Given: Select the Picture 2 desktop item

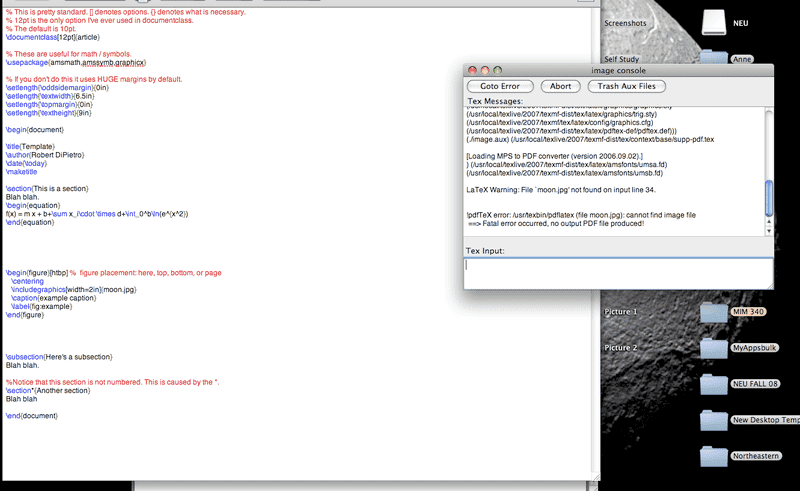Looking at the screenshot, I should [620, 347].
